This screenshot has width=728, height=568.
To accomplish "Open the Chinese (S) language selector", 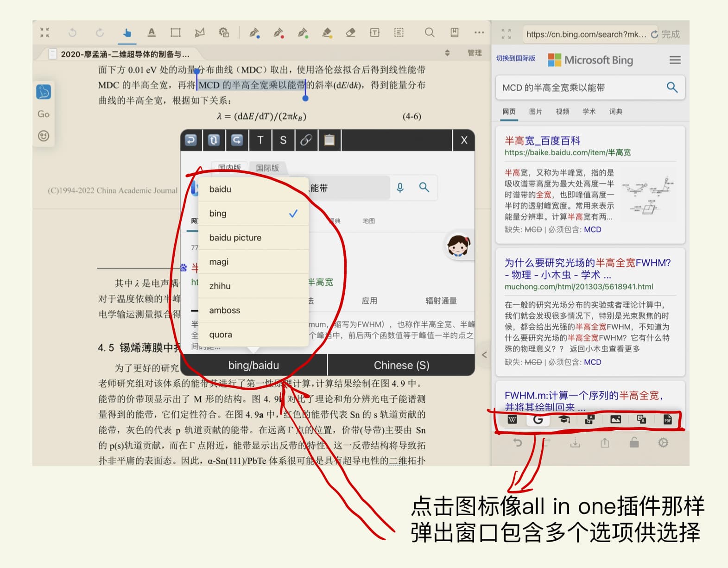I will point(401,365).
